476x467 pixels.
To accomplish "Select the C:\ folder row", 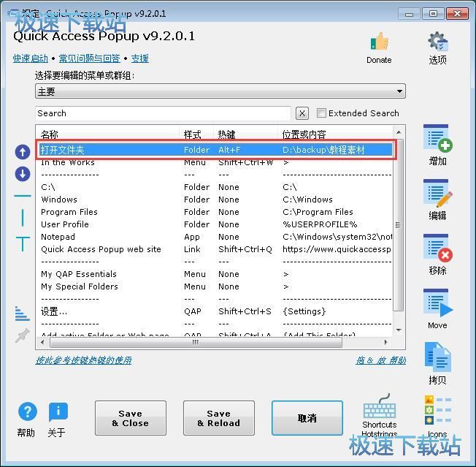I will pyautogui.click(x=215, y=187).
